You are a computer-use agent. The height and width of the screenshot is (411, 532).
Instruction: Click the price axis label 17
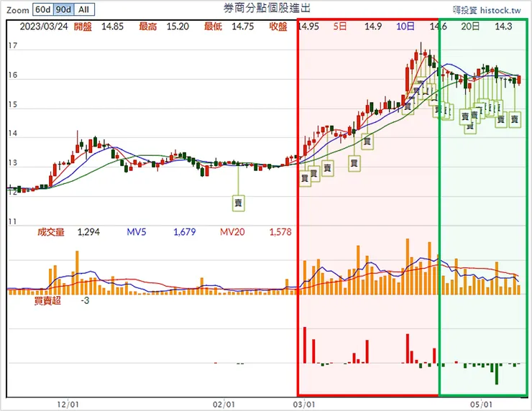12,45
